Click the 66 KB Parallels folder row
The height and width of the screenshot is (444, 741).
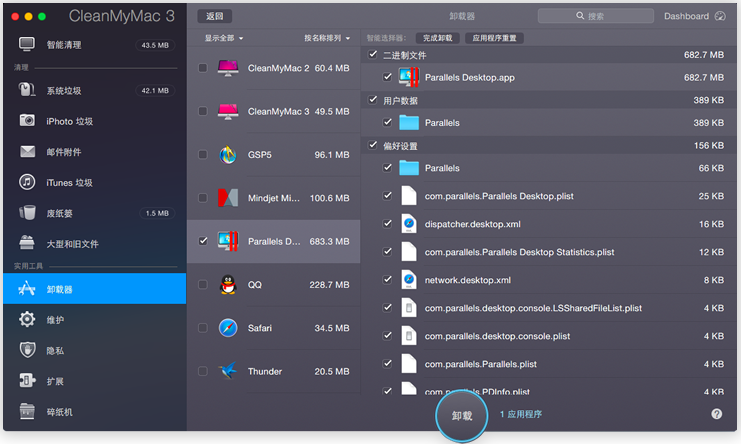tap(548, 168)
